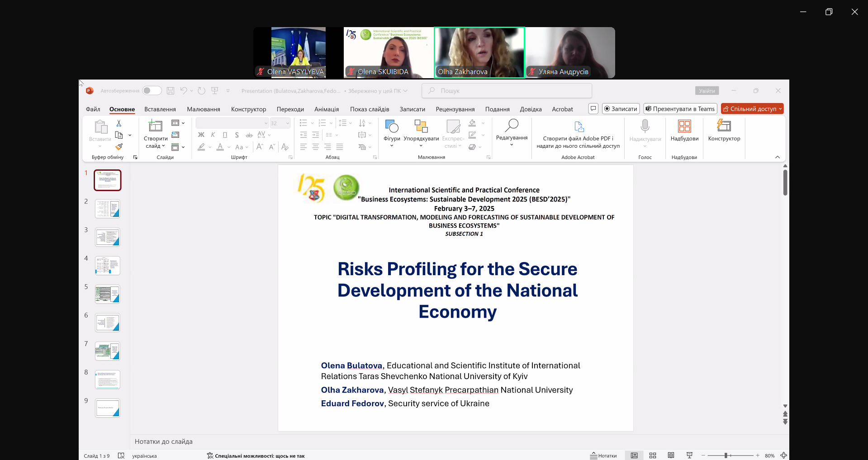Open the Вставлення ribbon tab

(x=160, y=109)
